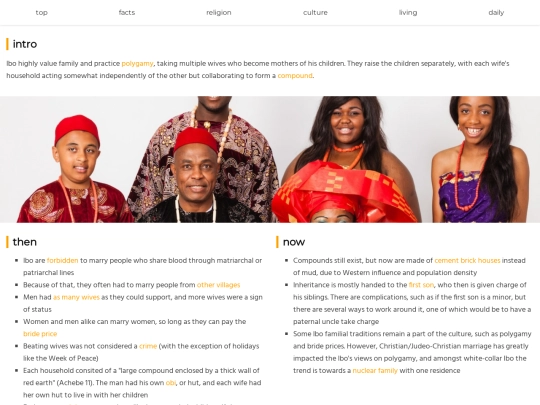The width and height of the screenshot is (540, 405).
Task: Click the then section heading
Action: point(24,242)
